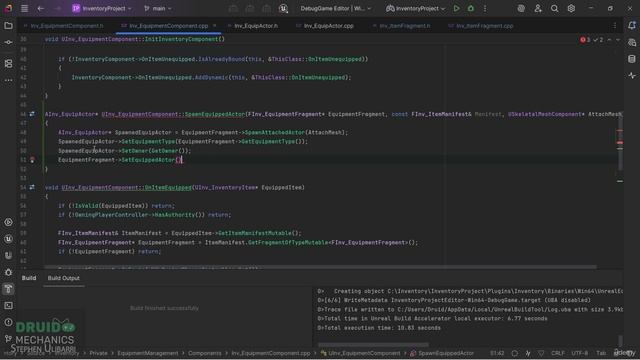Image resolution: width=640 pixels, height=360 pixels.
Task: Show more tool windows ellipsis
Action: 8,80
